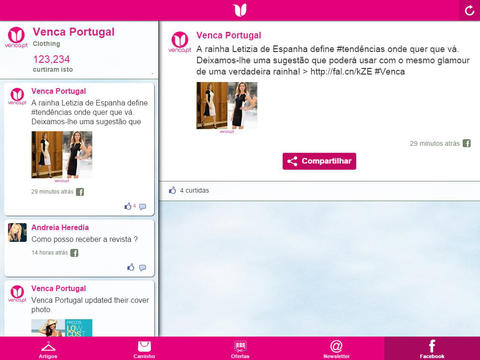
Task: Click the Compartilhar share button
Action: tap(319, 161)
